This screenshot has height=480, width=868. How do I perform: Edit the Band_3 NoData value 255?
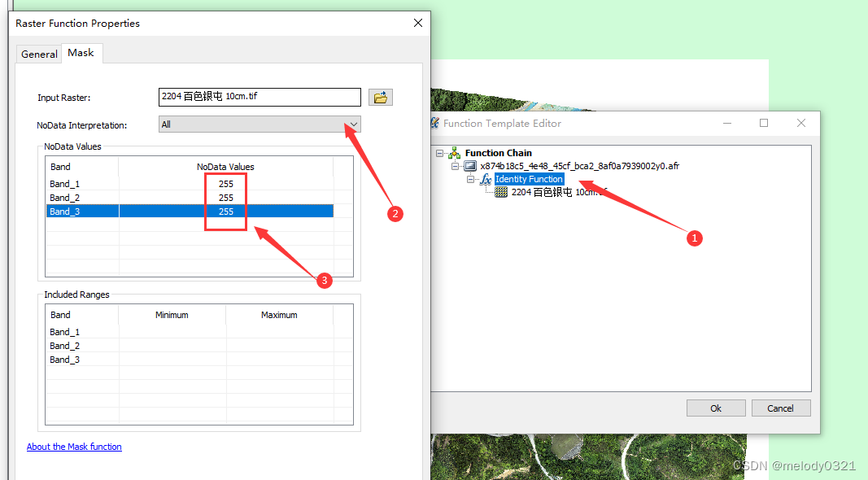(x=226, y=212)
